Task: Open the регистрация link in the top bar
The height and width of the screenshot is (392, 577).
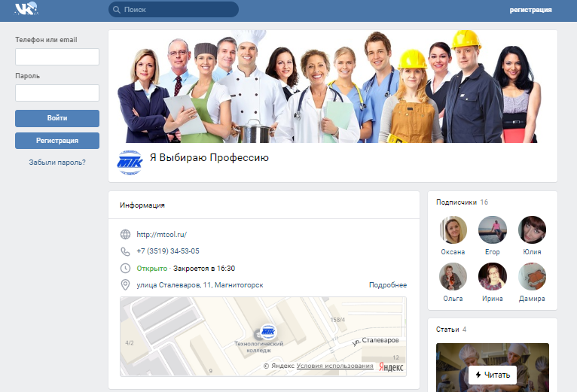Action: (x=530, y=10)
